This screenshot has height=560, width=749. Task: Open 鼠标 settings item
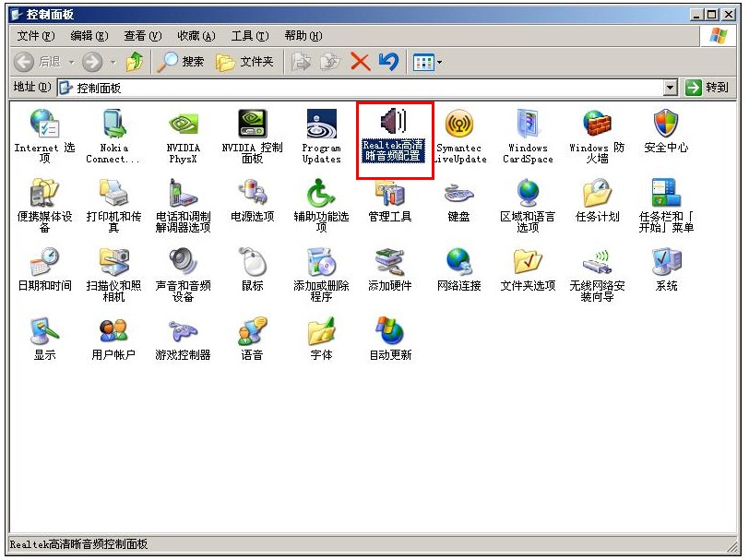pyautogui.click(x=252, y=269)
